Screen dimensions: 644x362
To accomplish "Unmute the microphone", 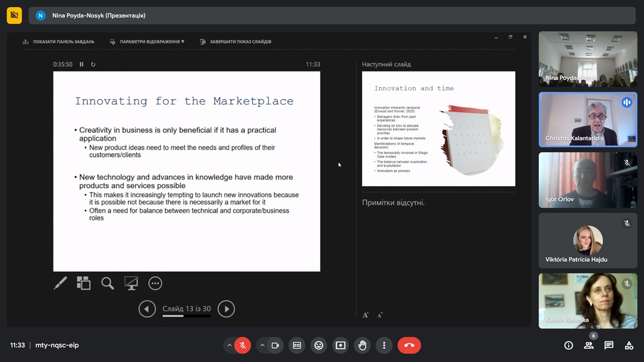I will (243, 345).
